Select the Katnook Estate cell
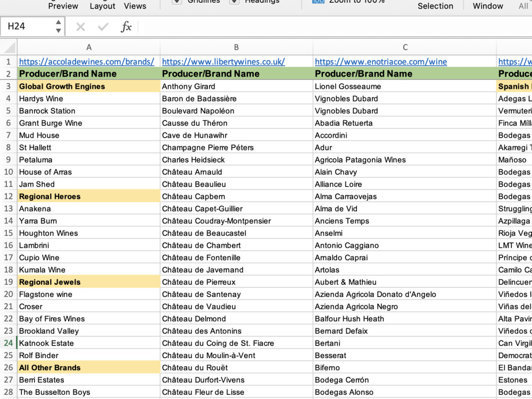This screenshot has height=399, width=532. pos(88,343)
